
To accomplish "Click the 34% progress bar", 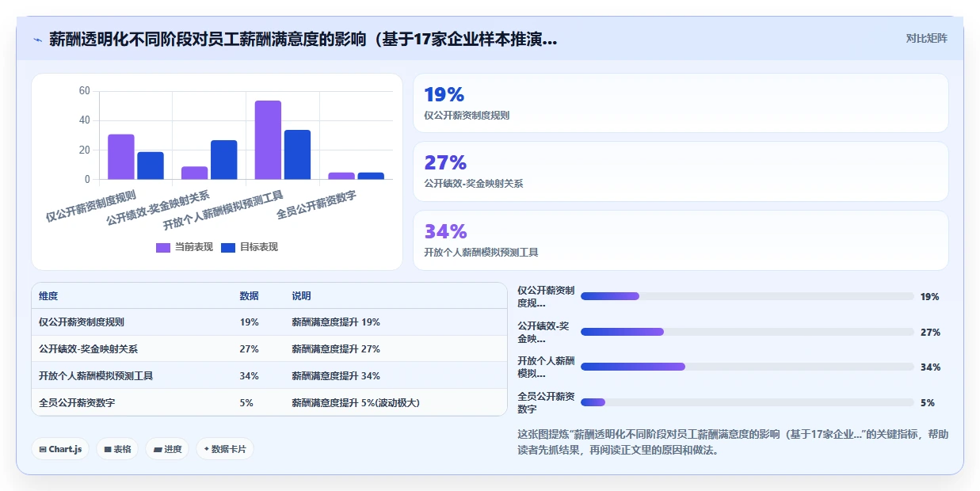I will [747, 367].
